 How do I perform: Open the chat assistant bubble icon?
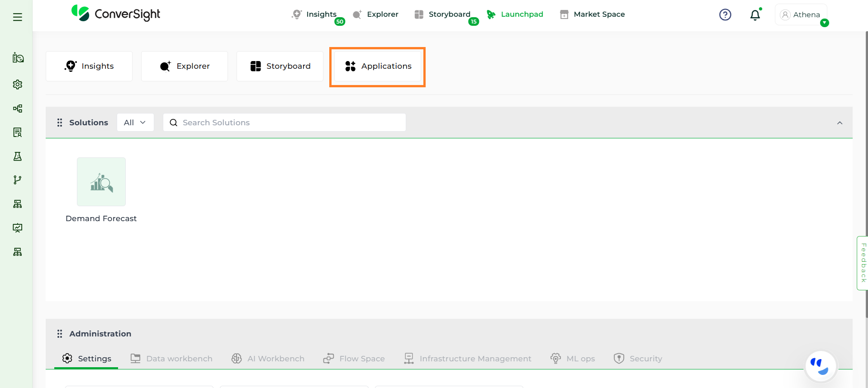[820, 366]
